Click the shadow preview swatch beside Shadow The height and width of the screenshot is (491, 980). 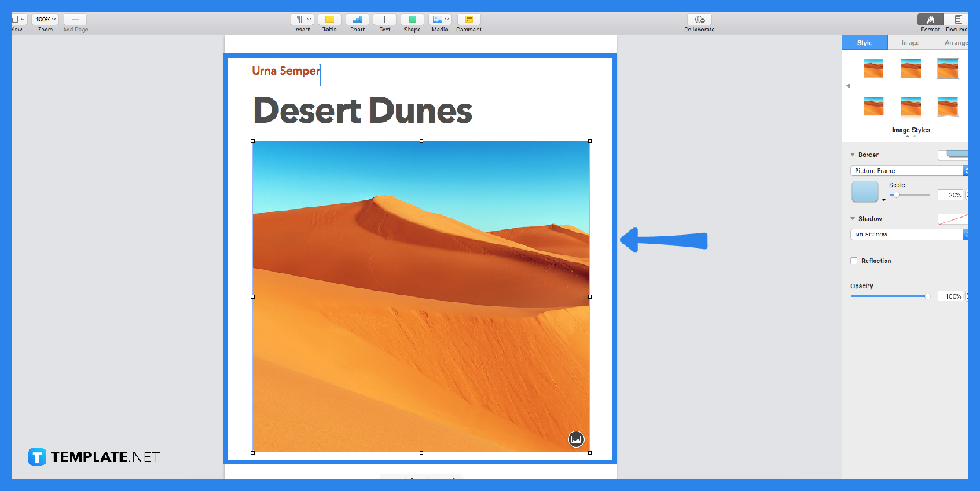pyautogui.click(x=953, y=218)
